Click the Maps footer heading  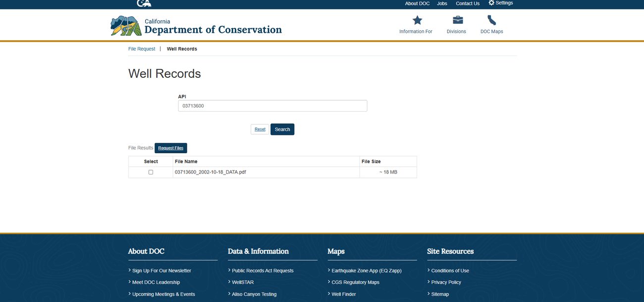coord(336,251)
